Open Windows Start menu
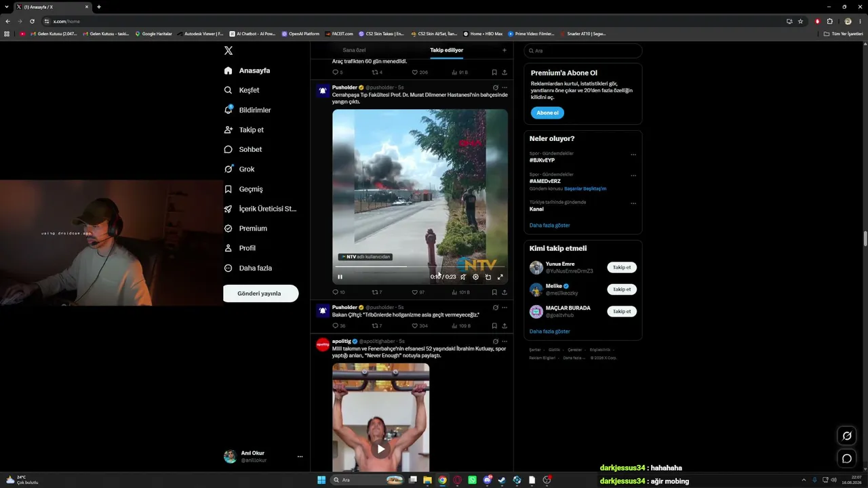Image resolution: width=868 pixels, height=488 pixels. click(x=321, y=480)
